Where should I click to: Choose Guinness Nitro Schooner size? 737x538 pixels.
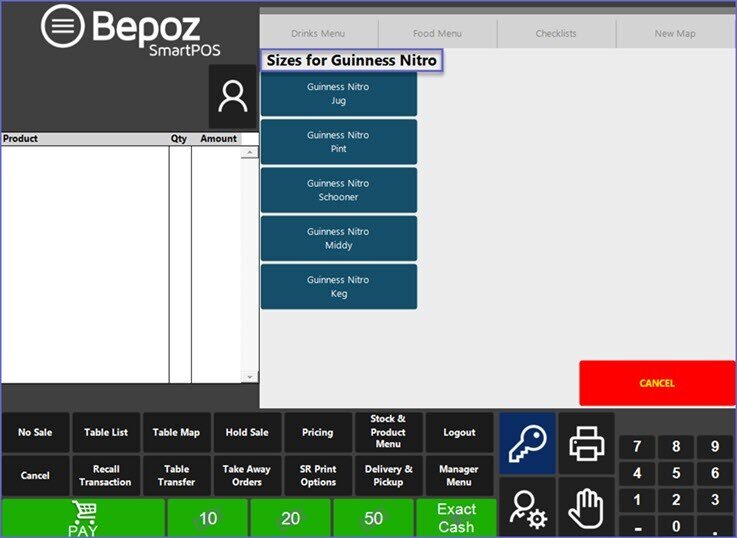tap(338, 190)
